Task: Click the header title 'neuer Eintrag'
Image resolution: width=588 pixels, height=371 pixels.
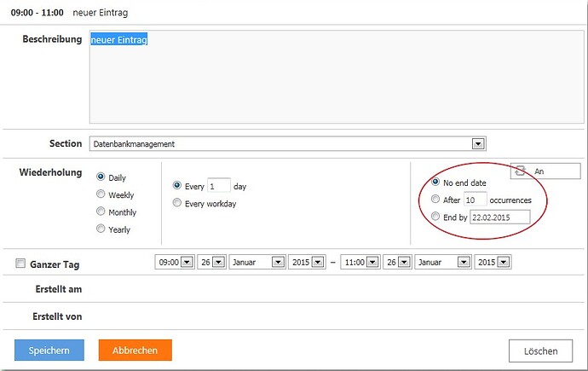Action: 100,13
